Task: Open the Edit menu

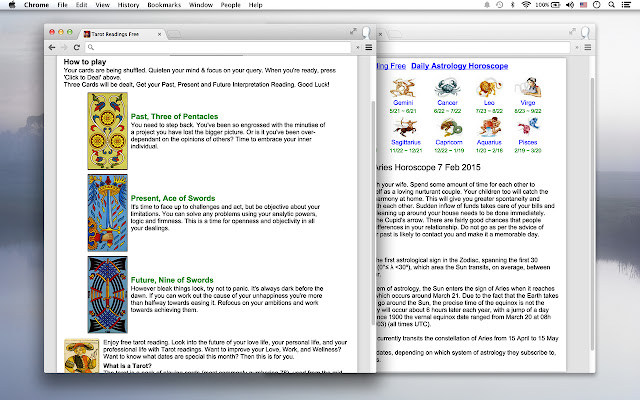Action: point(82,5)
